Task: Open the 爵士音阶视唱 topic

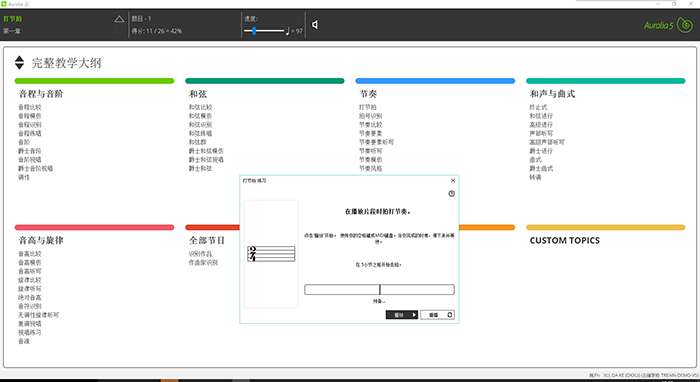Action: tap(35, 168)
